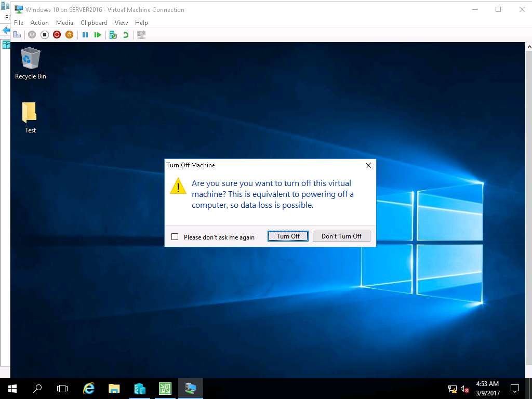Check 'Please don't ask me again'

click(x=175, y=237)
